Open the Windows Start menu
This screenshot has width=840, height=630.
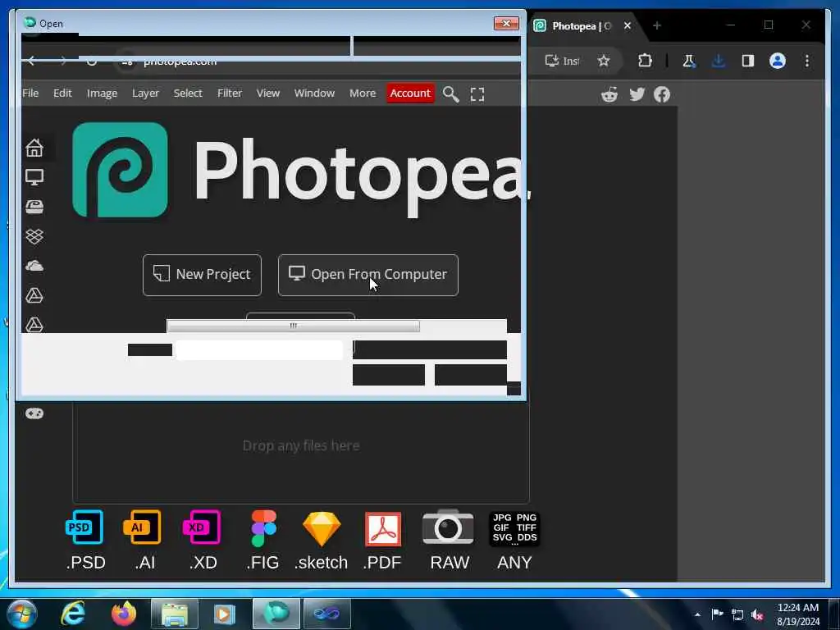[21, 614]
